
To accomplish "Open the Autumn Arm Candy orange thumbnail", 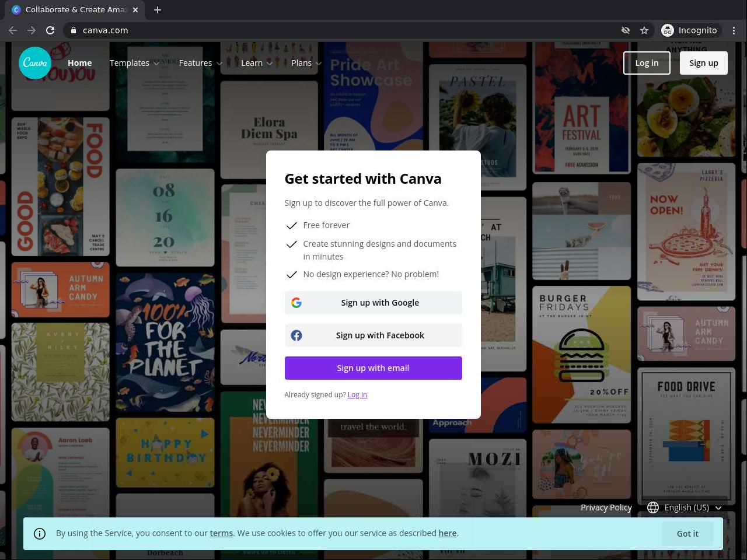I will coord(61,289).
